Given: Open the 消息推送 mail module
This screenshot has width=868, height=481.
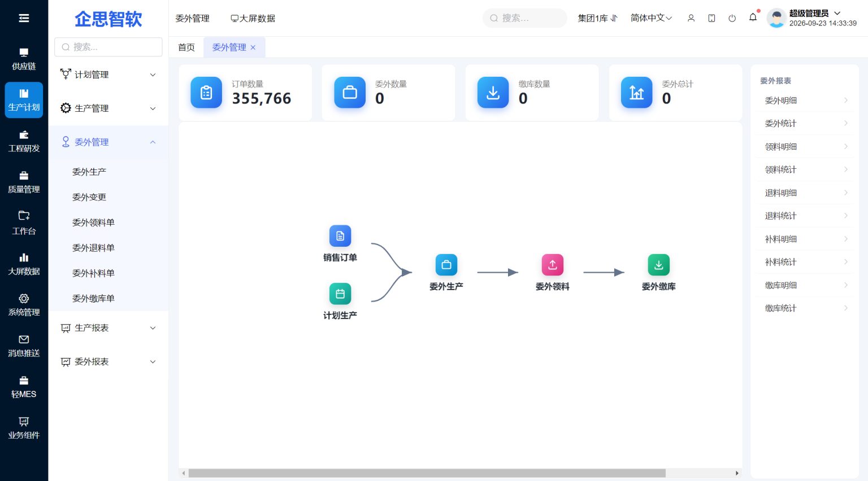Looking at the screenshot, I should [24, 346].
